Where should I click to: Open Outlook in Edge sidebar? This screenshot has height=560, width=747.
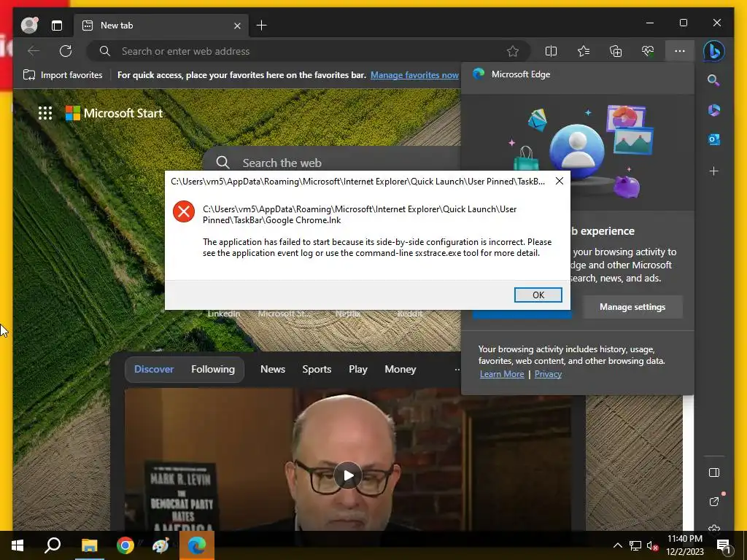713,139
